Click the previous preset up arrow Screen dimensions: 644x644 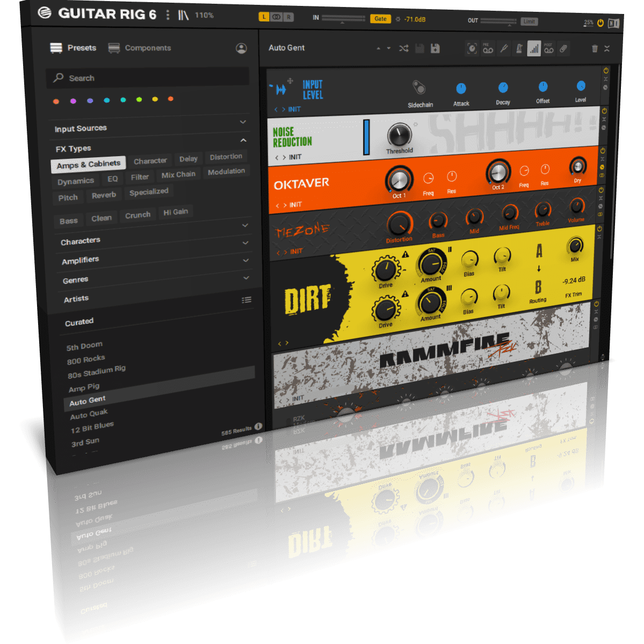(x=378, y=48)
